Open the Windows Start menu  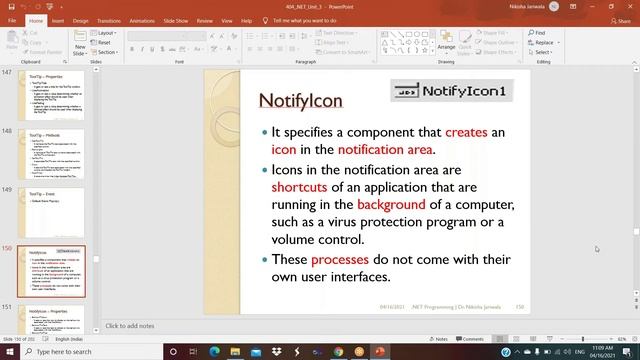click(x=10, y=351)
